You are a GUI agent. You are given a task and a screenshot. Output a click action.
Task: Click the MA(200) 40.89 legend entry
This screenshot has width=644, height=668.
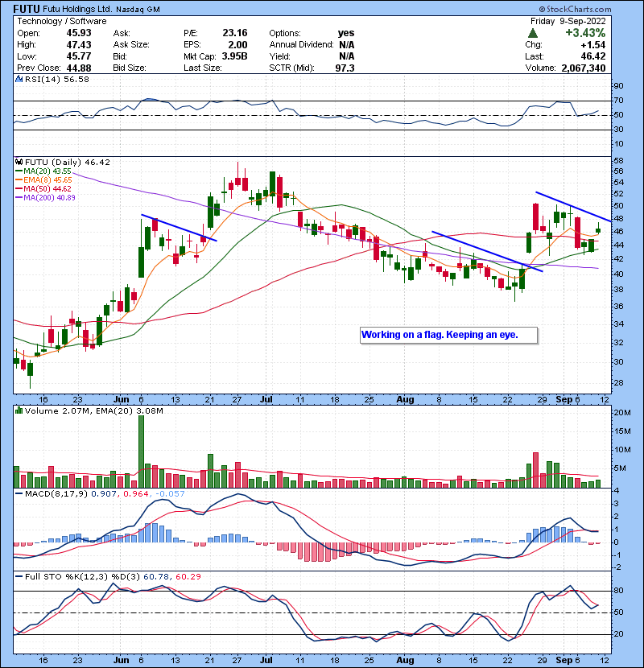[x=45, y=198]
